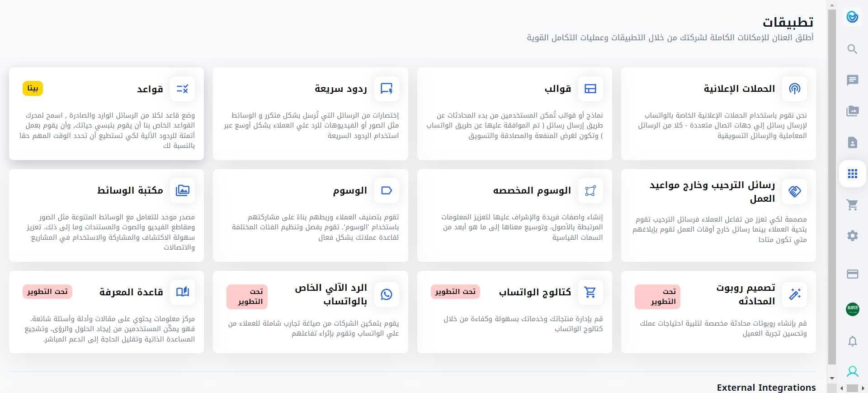This screenshot has height=393, width=868.
Task: Open the قواعد rules card
Action: coord(107,114)
